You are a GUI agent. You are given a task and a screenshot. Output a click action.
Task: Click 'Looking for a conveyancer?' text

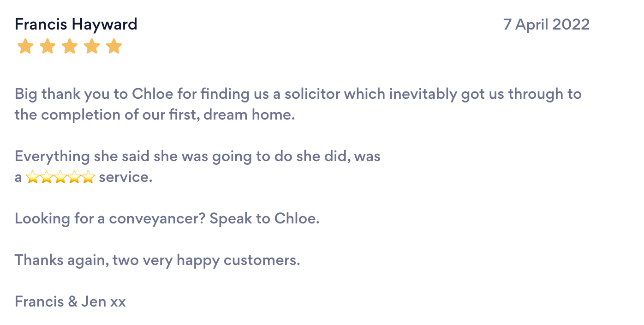(x=110, y=218)
